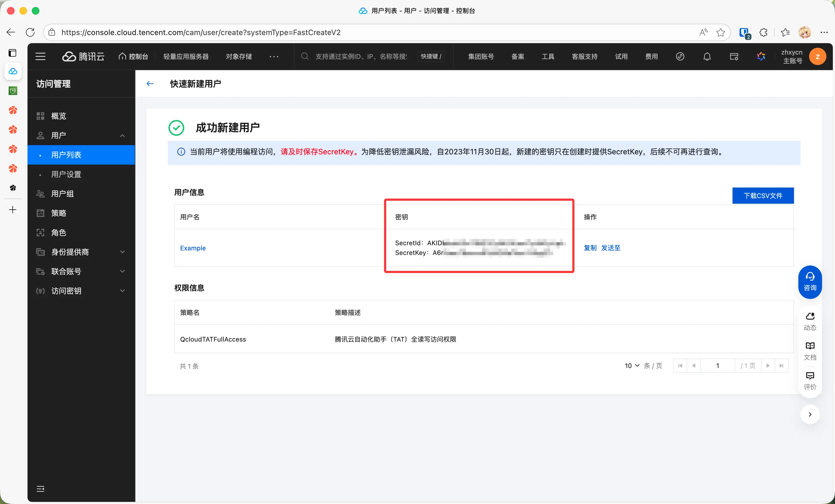Viewport: 835px width, 504px height.
Task: Collapse the 用户 section in sidebar
Action: pos(122,135)
